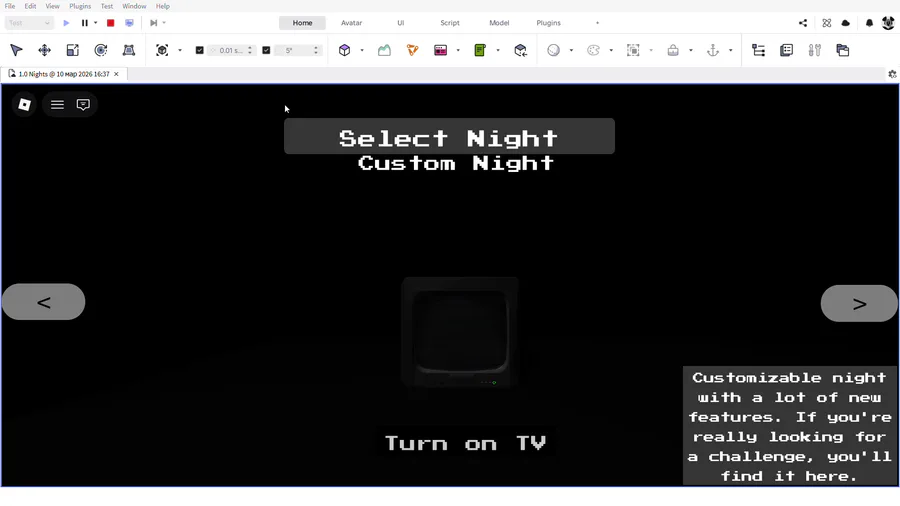
Task: Open the Explorer panel icon
Action: coord(758,50)
